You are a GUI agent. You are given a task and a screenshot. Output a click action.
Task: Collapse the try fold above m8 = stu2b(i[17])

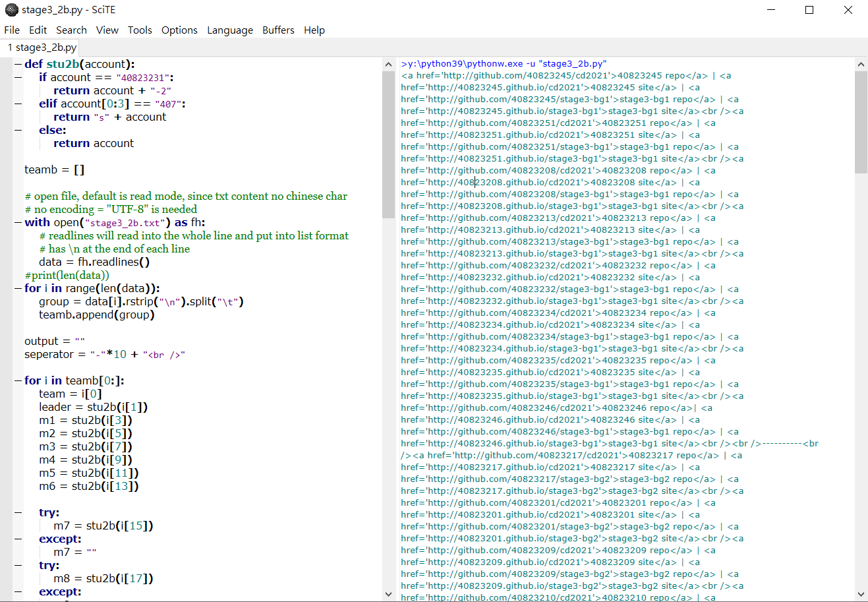point(18,565)
